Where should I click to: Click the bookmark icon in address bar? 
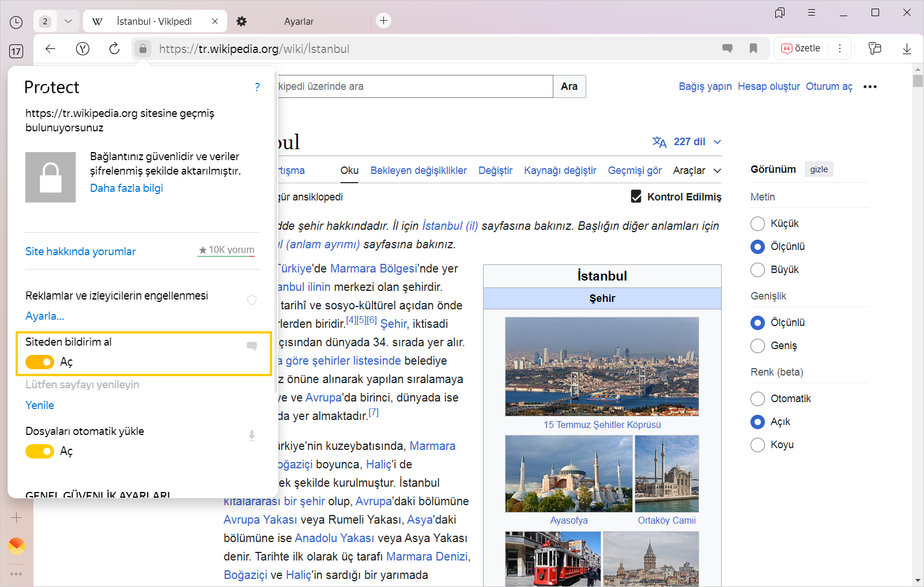[753, 49]
